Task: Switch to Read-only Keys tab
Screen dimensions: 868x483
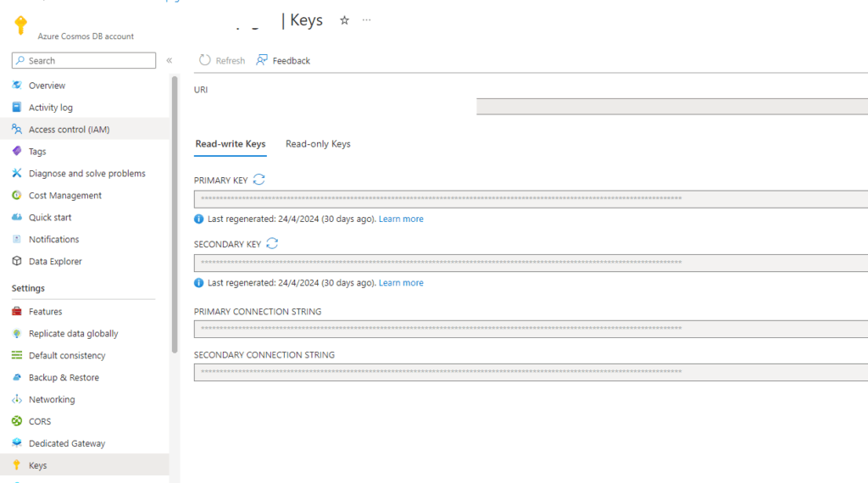Action: coord(318,144)
